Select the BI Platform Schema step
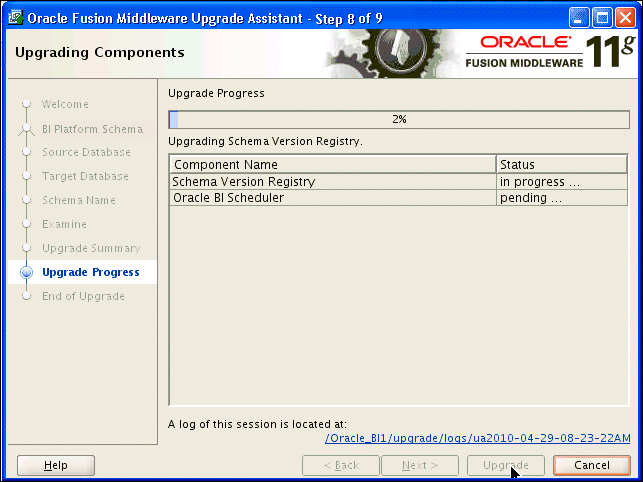The image size is (643, 482). coord(92,129)
